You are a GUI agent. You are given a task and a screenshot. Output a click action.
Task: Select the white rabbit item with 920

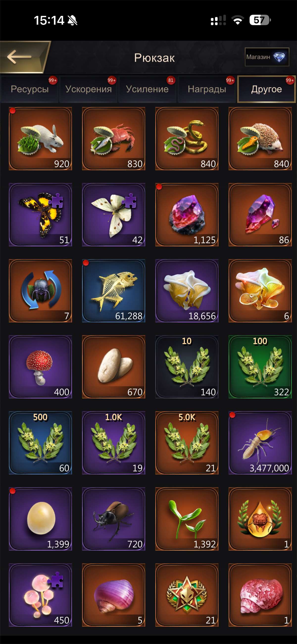40,138
